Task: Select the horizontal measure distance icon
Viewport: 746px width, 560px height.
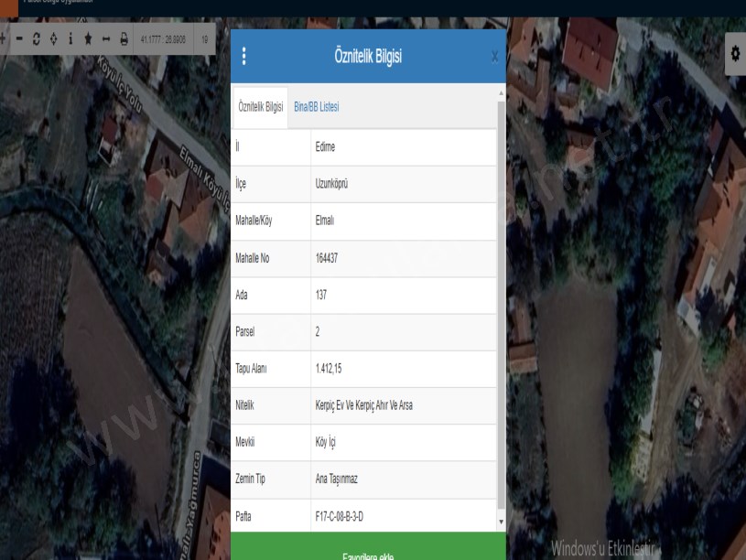Action: click(105, 40)
